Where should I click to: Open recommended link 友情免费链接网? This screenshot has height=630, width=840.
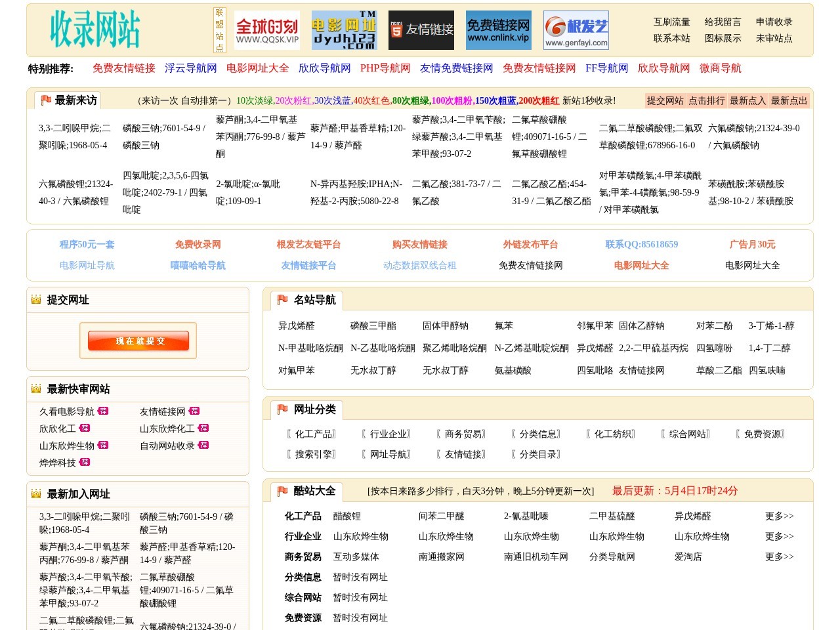click(457, 68)
